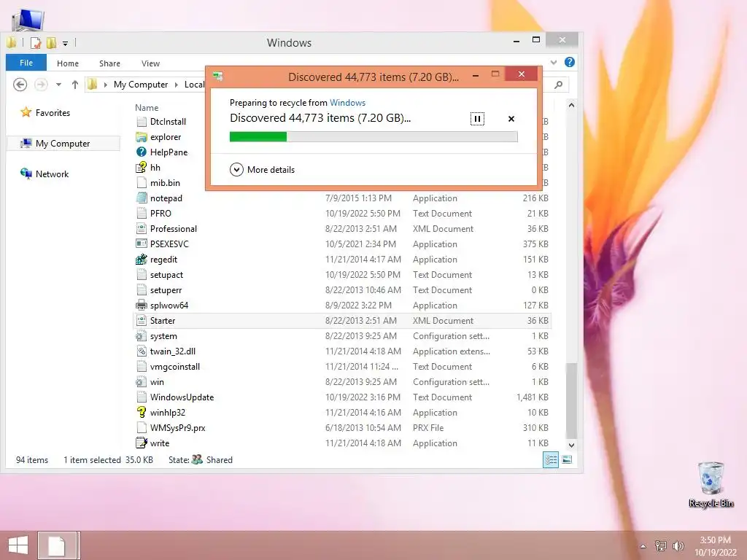747x560 pixels.
Task: Select the vmgcoinstall file name
Action: coord(175,367)
